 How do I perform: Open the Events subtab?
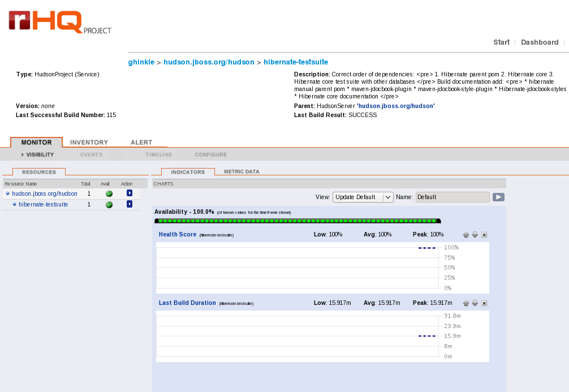click(91, 154)
